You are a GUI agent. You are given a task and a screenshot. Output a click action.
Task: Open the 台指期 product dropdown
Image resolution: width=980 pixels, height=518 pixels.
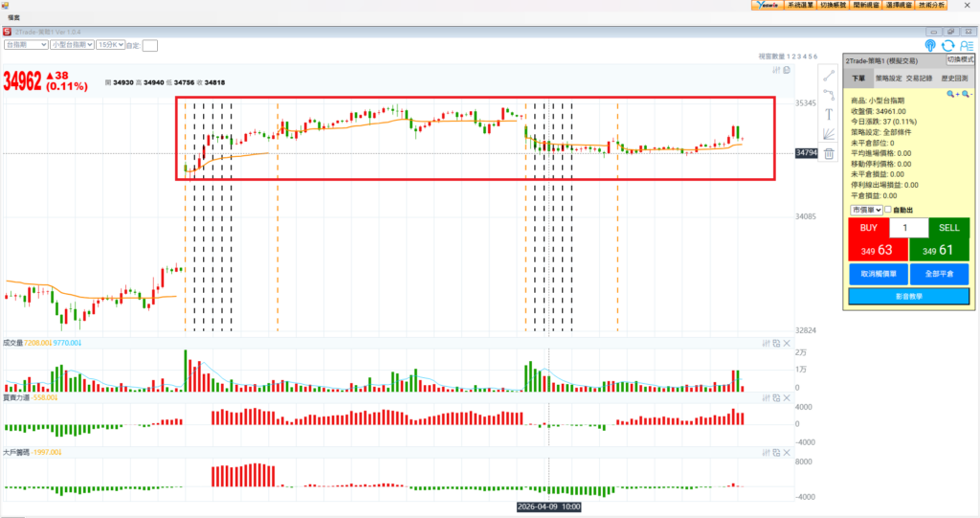(26, 44)
